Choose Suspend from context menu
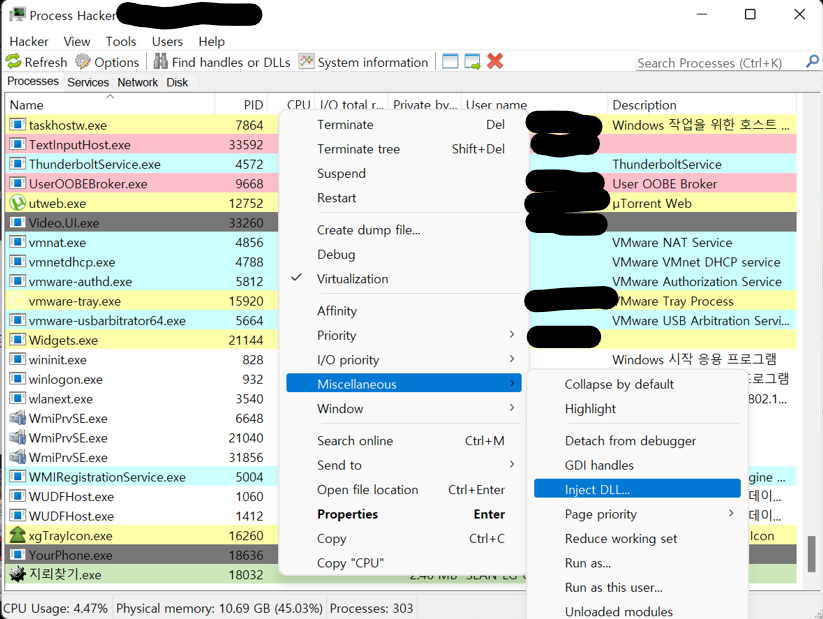 pos(404,173)
